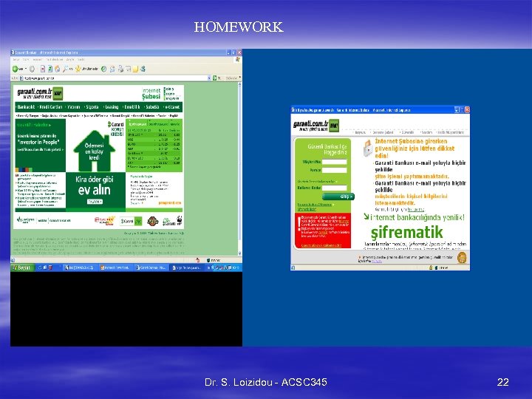532x399 pixels.
Task: Open Favorites via the star icon
Action: [78, 69]
